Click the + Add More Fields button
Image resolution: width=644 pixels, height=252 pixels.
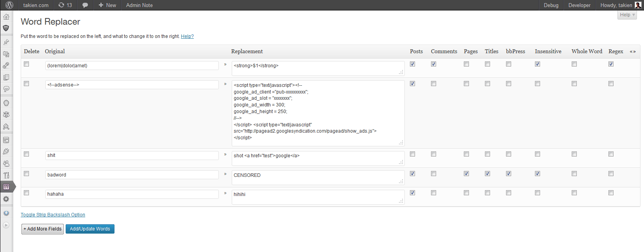coord(43,229)
